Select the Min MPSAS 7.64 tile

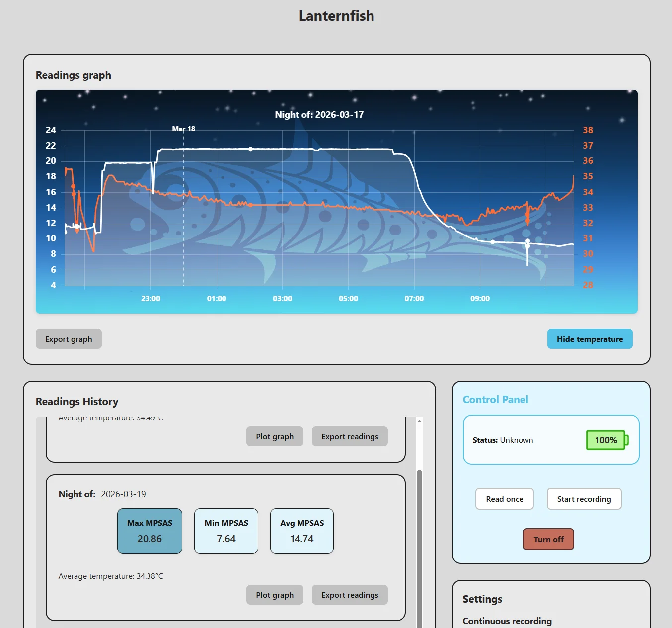(226, 531)
